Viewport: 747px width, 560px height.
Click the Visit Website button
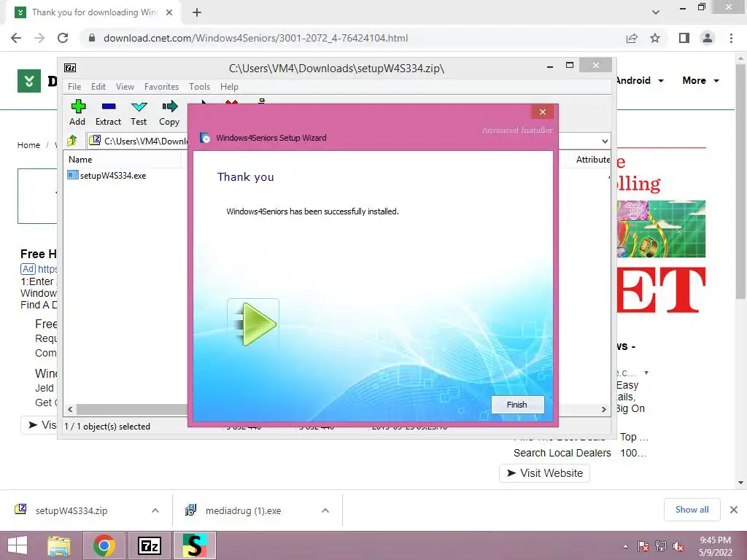tap(544, 472)
